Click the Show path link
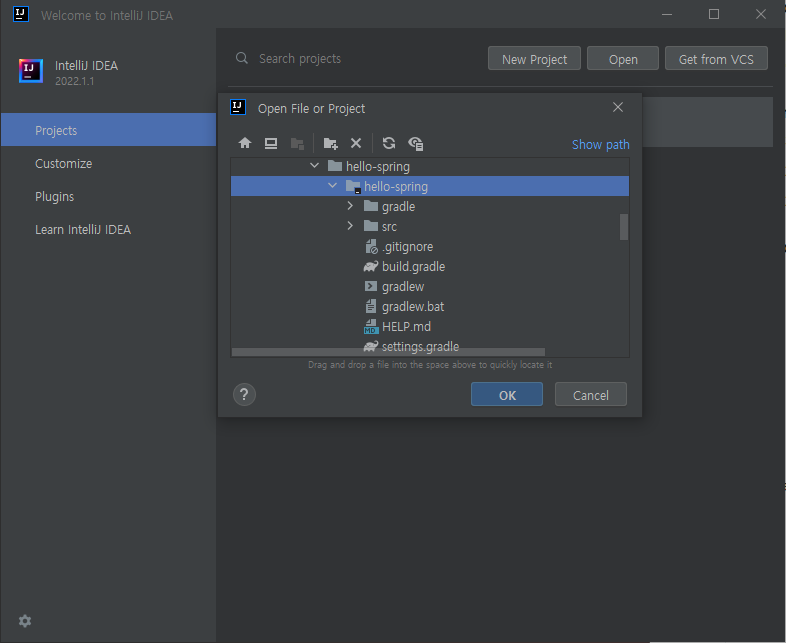Screen dimensions: 786x643 pos(601,145)
